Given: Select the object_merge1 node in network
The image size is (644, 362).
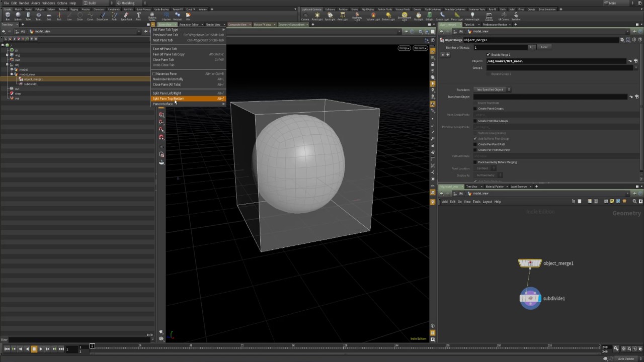Looking at the screenshot, I should pyautogui.click(x=530, y=263).
